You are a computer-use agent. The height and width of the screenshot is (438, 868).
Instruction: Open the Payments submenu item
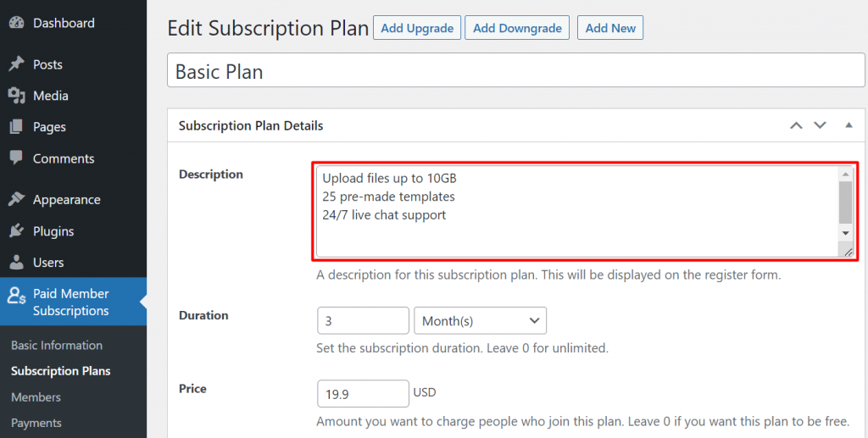click(x=36, y=423)
